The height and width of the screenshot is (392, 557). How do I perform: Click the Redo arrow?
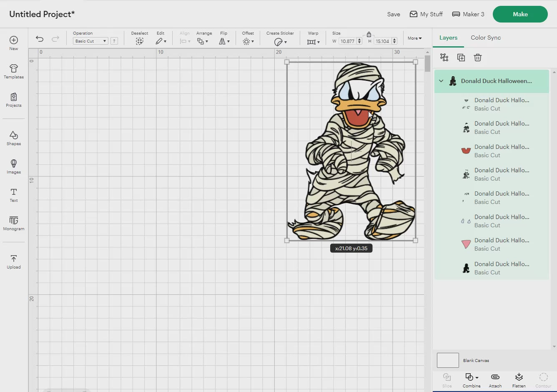pyautogui.click(x=55, y=39)
